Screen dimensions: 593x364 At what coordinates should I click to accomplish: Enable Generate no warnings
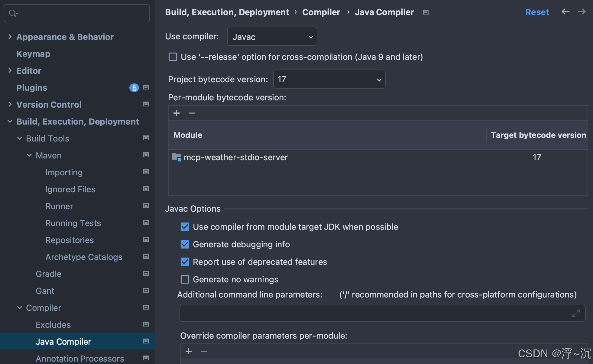(185, 279)
